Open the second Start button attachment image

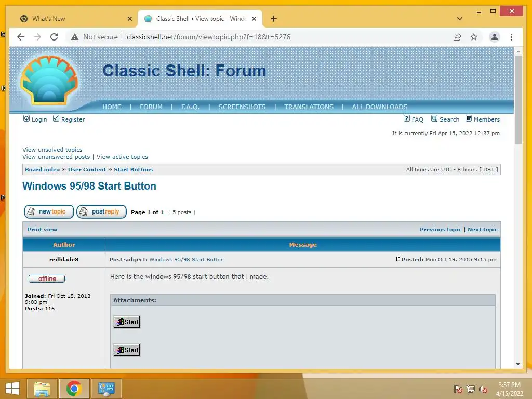tap(127, 350)
